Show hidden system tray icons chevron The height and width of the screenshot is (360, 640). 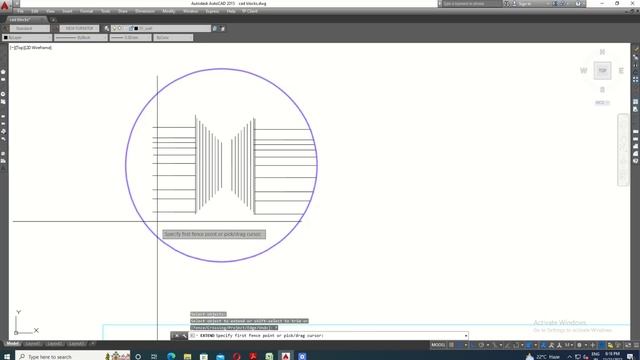[569, 356]
